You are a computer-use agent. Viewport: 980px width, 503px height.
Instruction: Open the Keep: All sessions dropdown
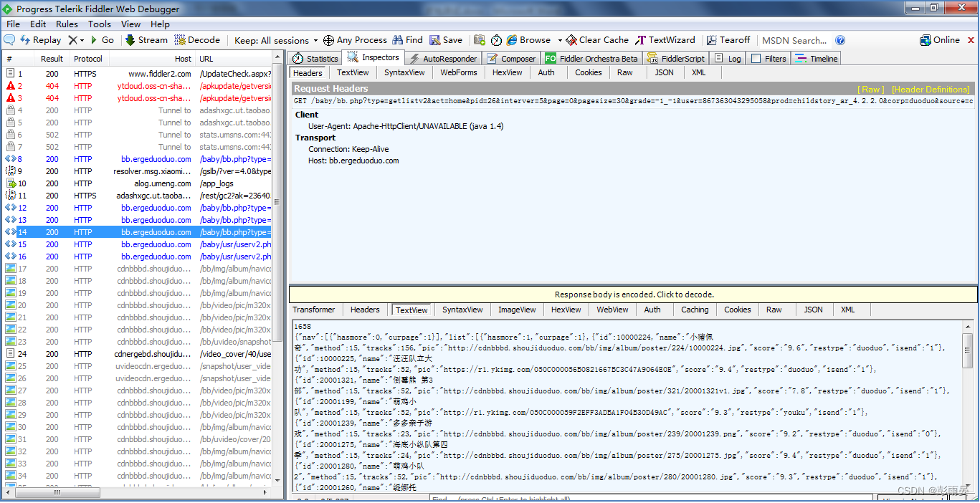tap(276, 41)
